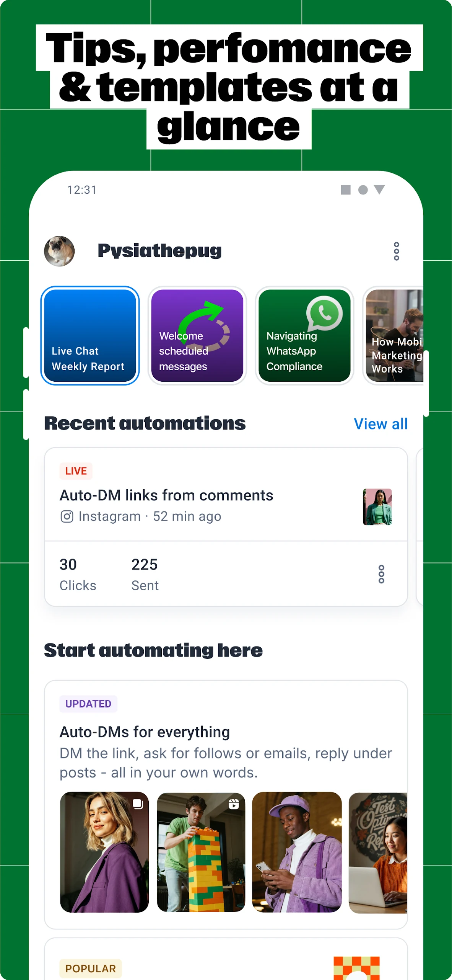Viewport: 452px width, 980px height.
Task: Select the woman in purple blazer post
Action: pos(104,852)
